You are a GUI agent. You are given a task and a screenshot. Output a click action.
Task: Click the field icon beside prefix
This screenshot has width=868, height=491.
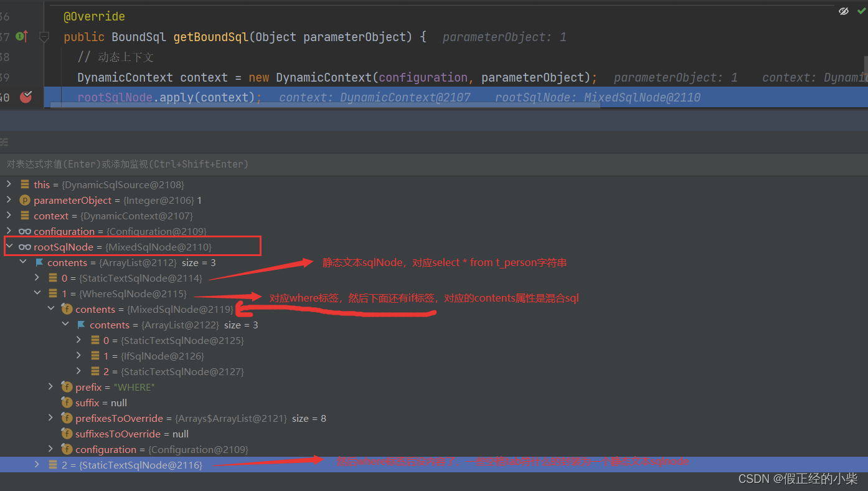(67, 387)
